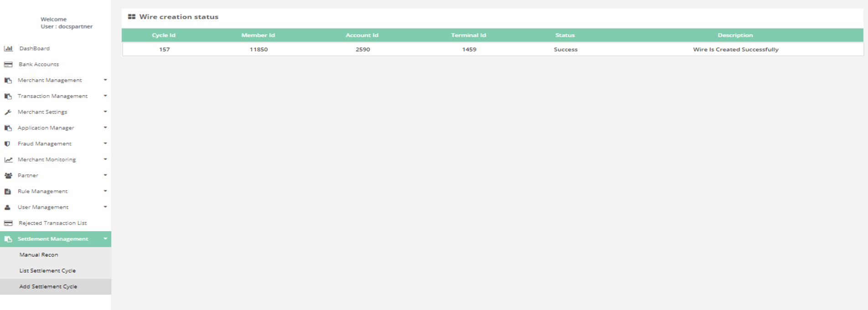The image size is (868, 310).
Task: Click the DashBoard bar chart icon
Action: pyautogui.click(x=8, y=48)
